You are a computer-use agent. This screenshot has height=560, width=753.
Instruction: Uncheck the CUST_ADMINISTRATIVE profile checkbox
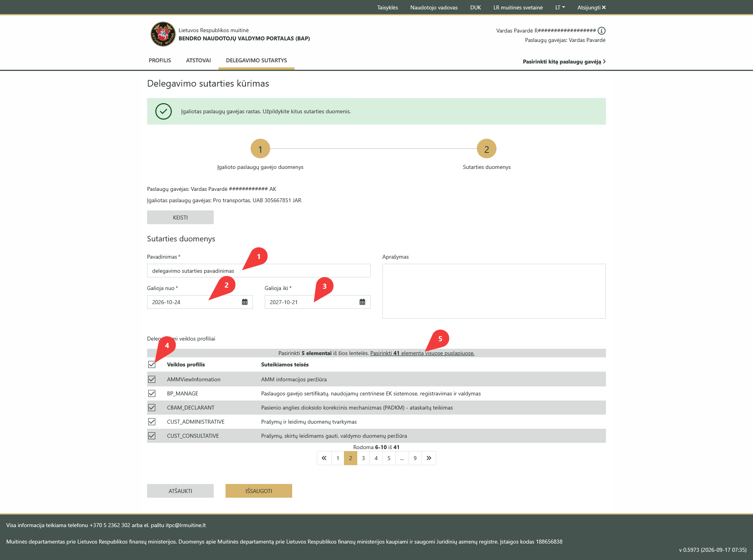(x=152, y=422)
